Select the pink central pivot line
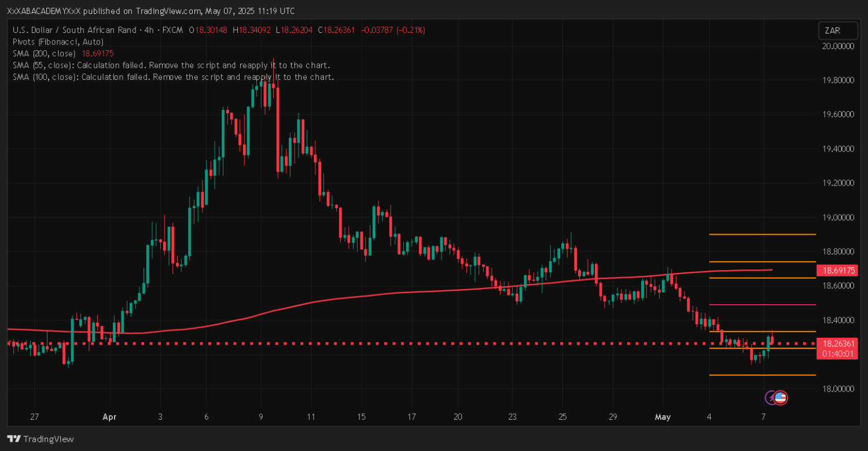868x451 pixels. tap(762, 305)
